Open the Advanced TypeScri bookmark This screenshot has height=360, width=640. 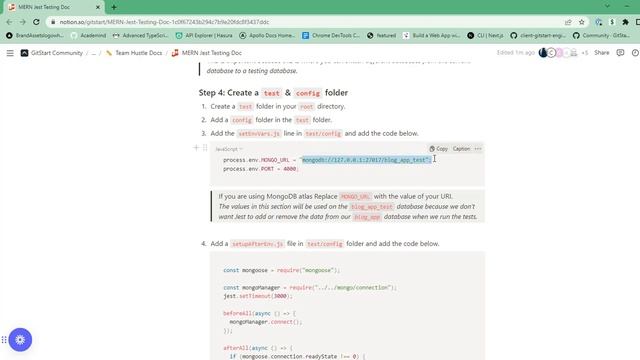[x=140, y=36]
